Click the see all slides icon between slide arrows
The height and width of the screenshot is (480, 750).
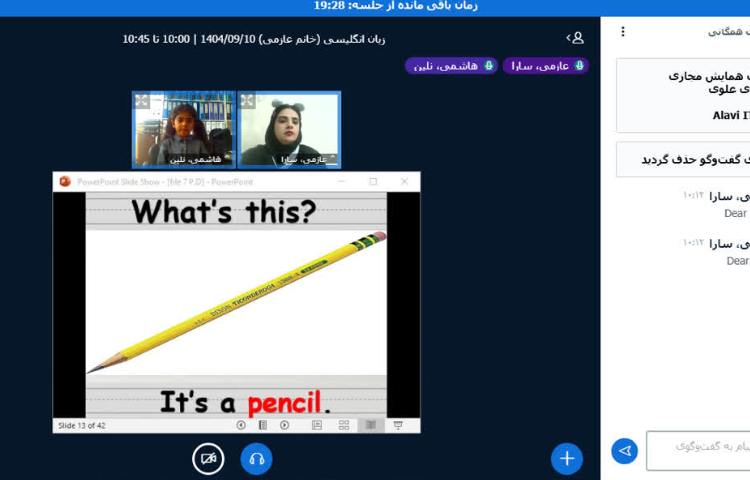(263, 425)
